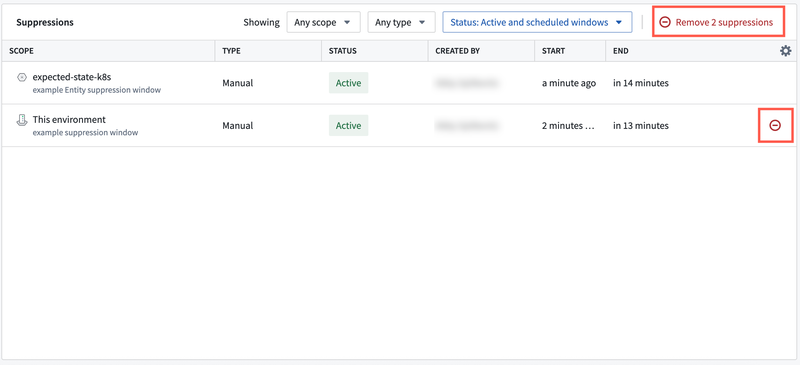Click the blurred creator of expected-state-k8s
This screenshot has height=365, width=800.
click(467, 83)
